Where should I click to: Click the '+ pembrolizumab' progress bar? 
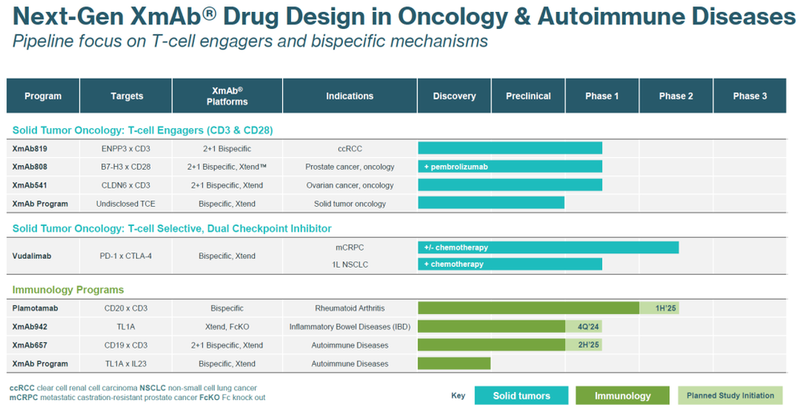(x=510, y=166)
